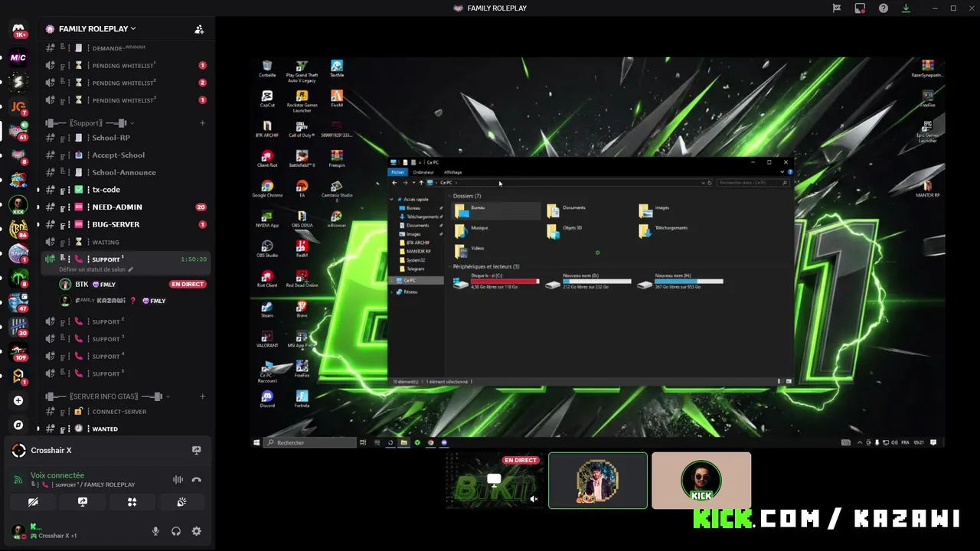980x551 pixels.
Task: Toggle microphone mute in user panel
Action: (x=155, y=531)
